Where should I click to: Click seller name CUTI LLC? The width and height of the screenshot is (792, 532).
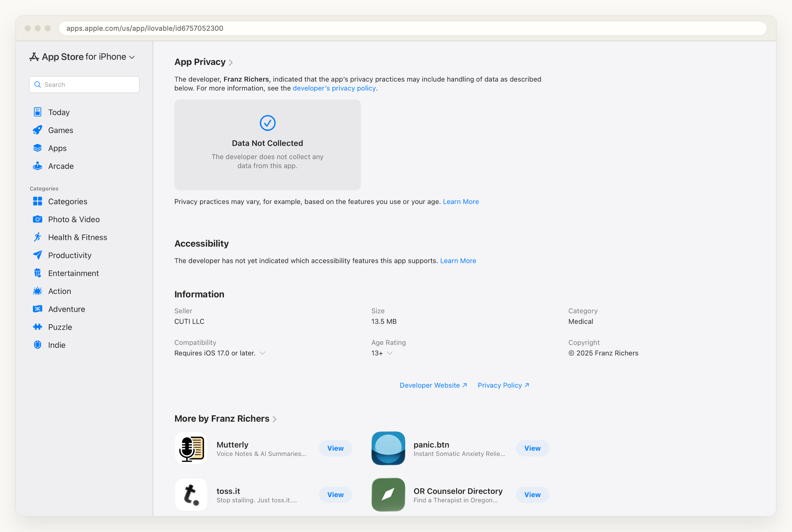[x=189, y=321]
